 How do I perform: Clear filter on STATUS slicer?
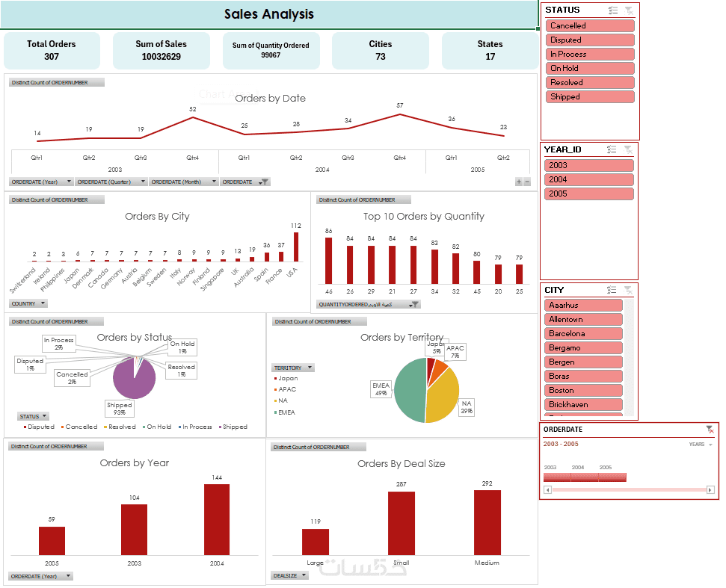tap(629, 10)
